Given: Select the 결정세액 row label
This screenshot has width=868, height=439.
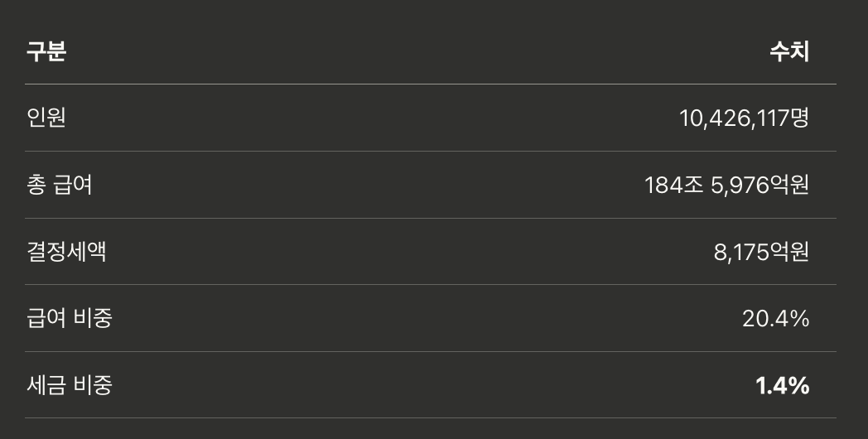Looking at the screenshot, I should [66, 251].
